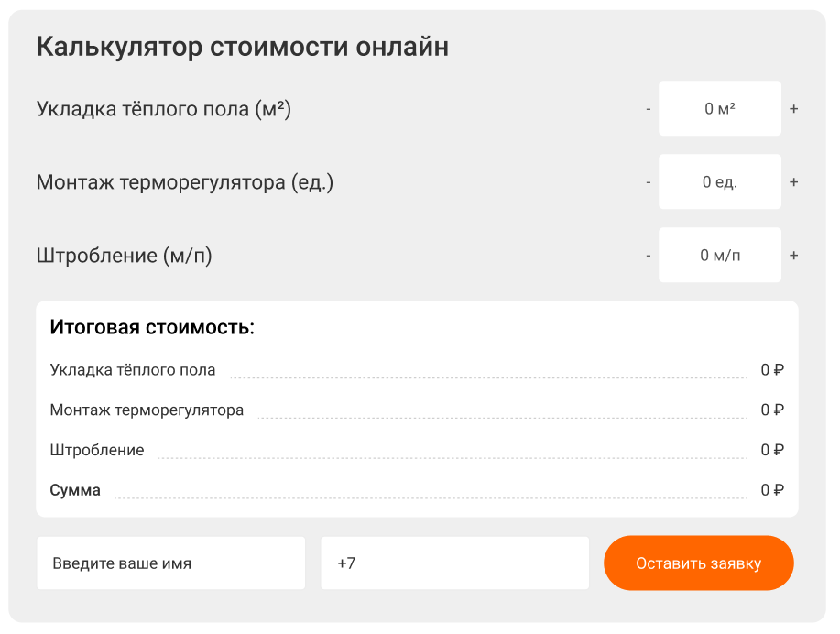This screenshot has width=840, height=634.
Task: Decrease warm floor area with minus button
Action: pyautogui.click(x=649, y=109)
